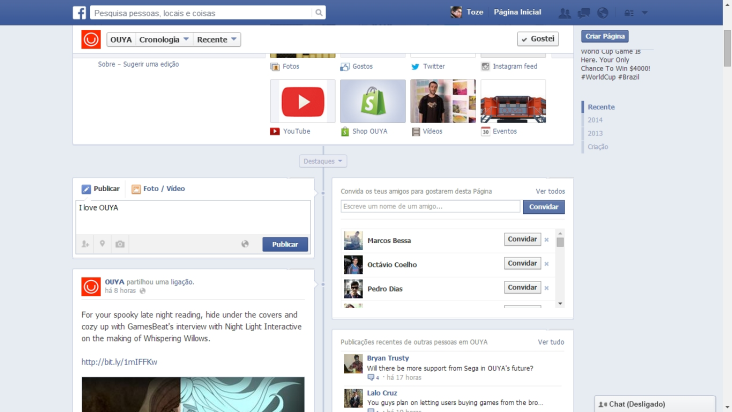This screenshot has height=412, width=732.
Task: Open the Vídeos thumbnail tile
Action: point(443,101)
